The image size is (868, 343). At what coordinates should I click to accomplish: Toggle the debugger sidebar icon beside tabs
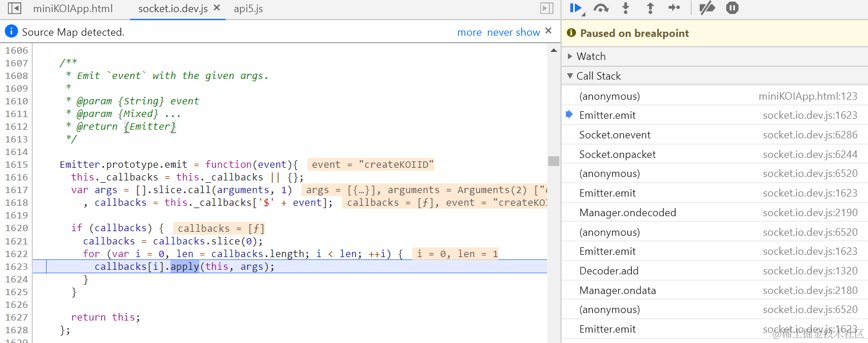(547, 9)
